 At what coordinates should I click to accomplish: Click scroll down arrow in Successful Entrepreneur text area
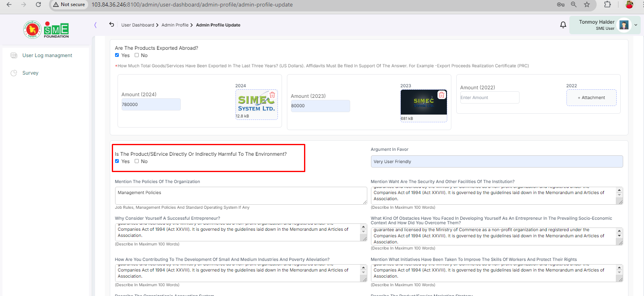(363, 232)
